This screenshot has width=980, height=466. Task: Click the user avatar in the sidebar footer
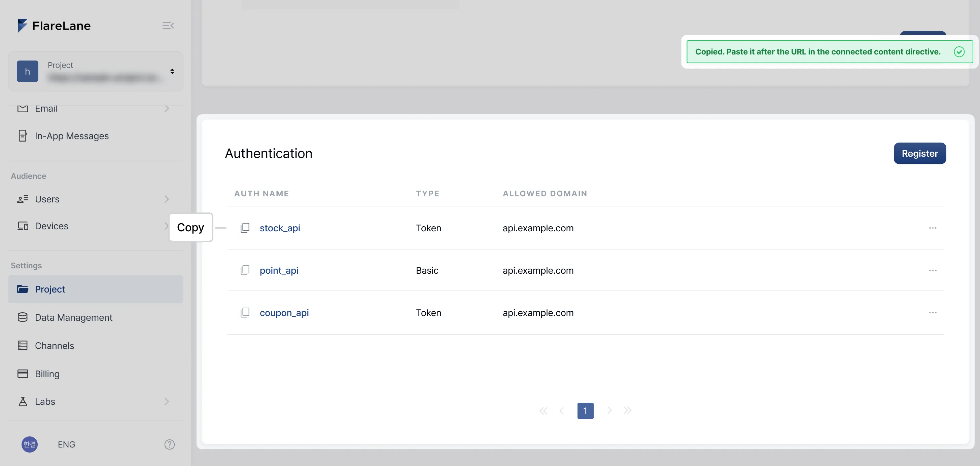click(30, 444)
